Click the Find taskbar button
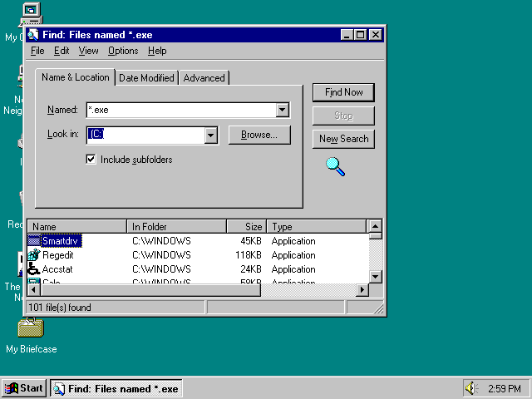 116,388
